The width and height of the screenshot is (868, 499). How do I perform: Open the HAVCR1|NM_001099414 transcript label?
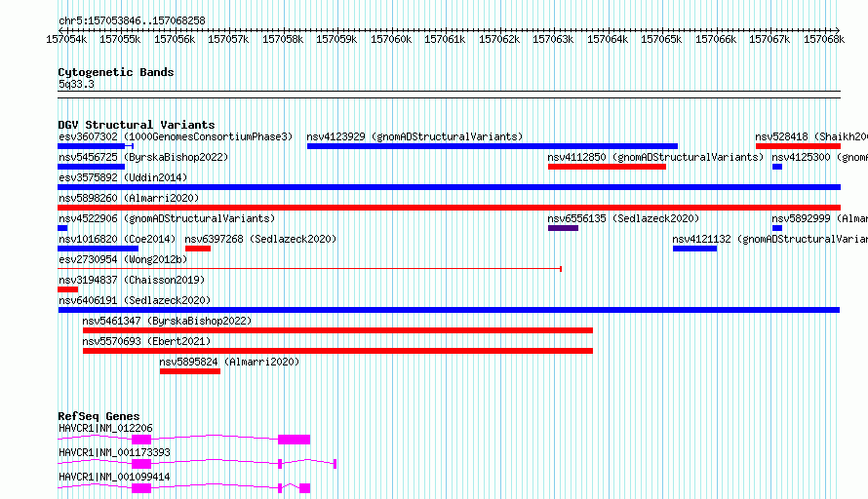(114, 477)
